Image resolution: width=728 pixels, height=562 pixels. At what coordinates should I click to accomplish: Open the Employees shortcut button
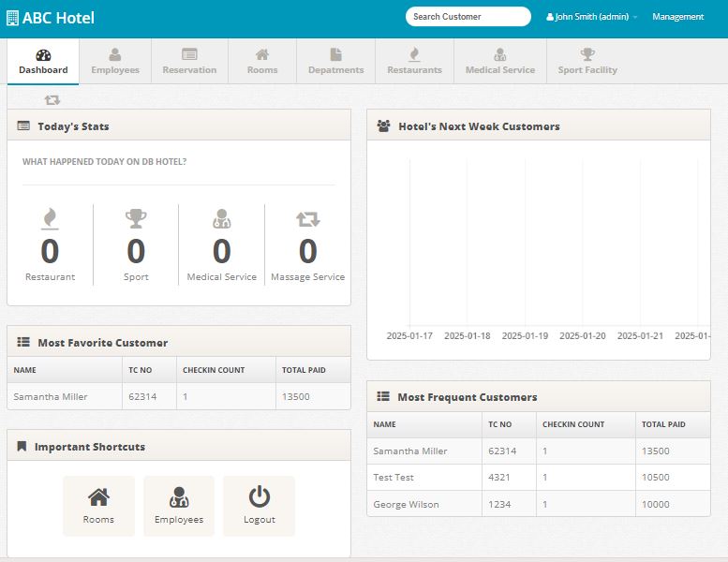point(179,506)
